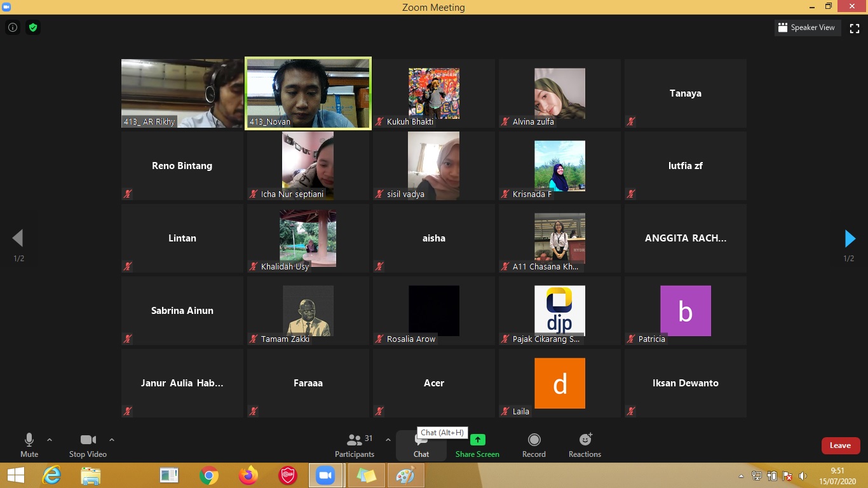The height and width of the screenshot is (488, 868).
Task: Go to next page of participants
Action: coord(850,238)
